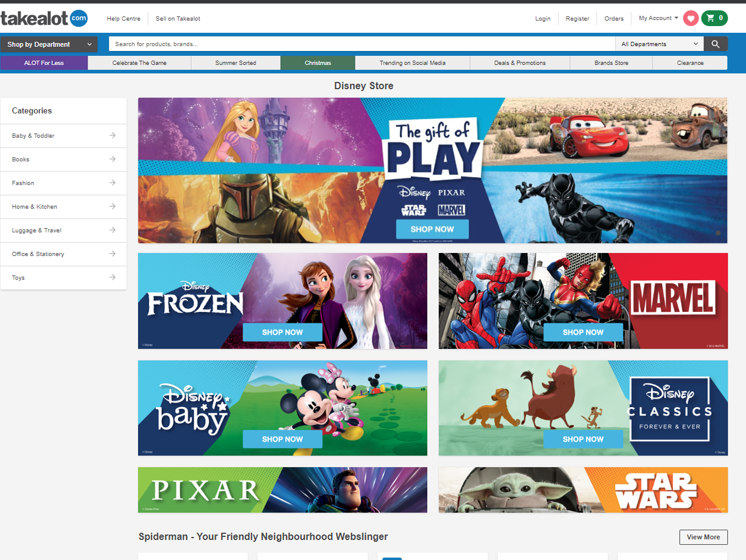This screenshot has height=560, width=746.
Task: Switch to Summer Sorted tab
Action: [x=236, y=62]
